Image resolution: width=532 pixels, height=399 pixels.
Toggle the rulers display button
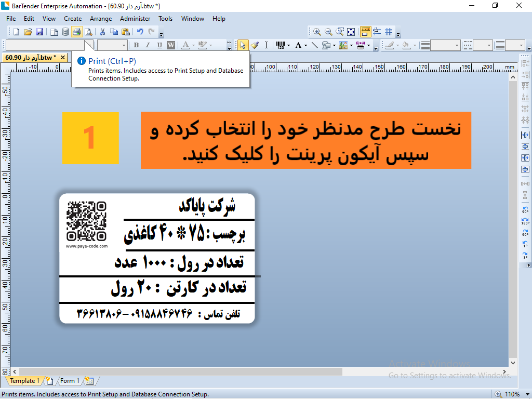coord(365,32)
